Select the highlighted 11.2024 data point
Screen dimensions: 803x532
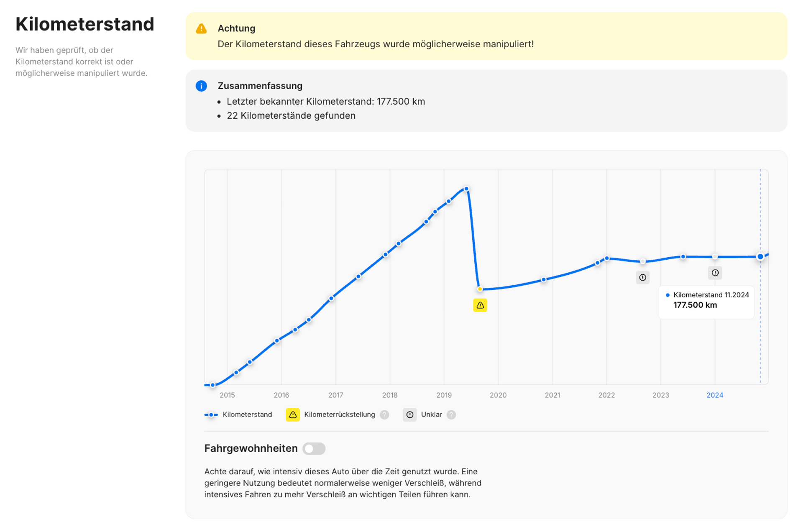(760, 257)
